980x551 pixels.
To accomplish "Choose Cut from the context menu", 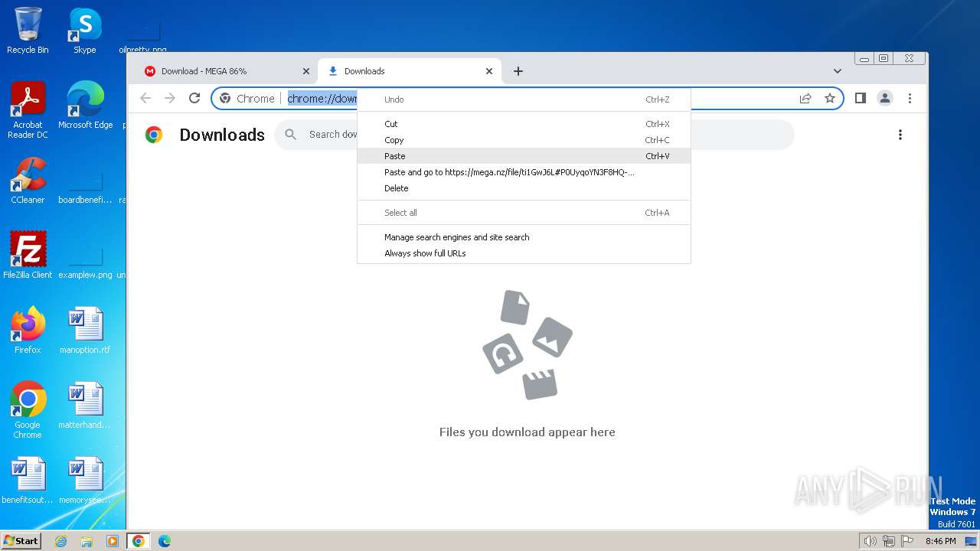I will tap(524, 124).
